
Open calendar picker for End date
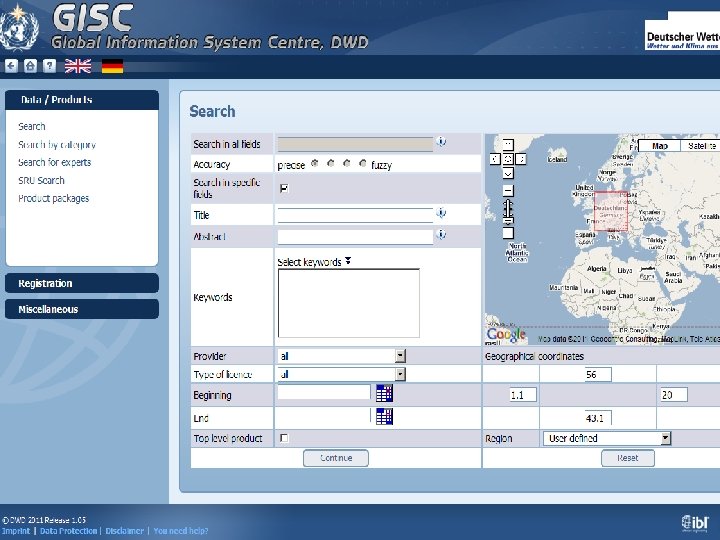[x=384, y=416]
